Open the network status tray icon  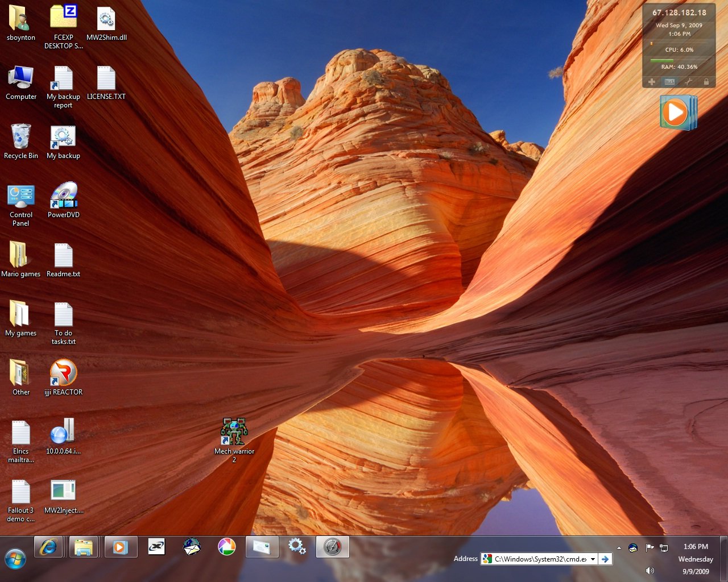663,547
